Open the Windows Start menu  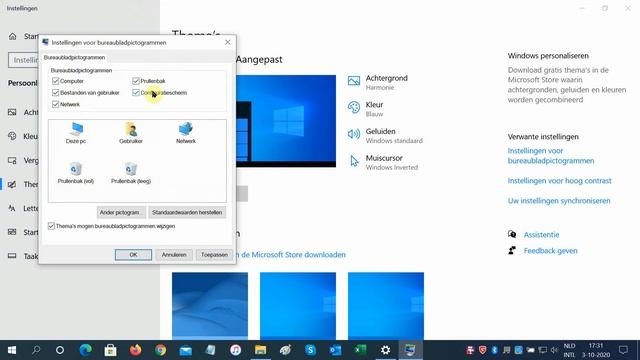coord(12,350)
